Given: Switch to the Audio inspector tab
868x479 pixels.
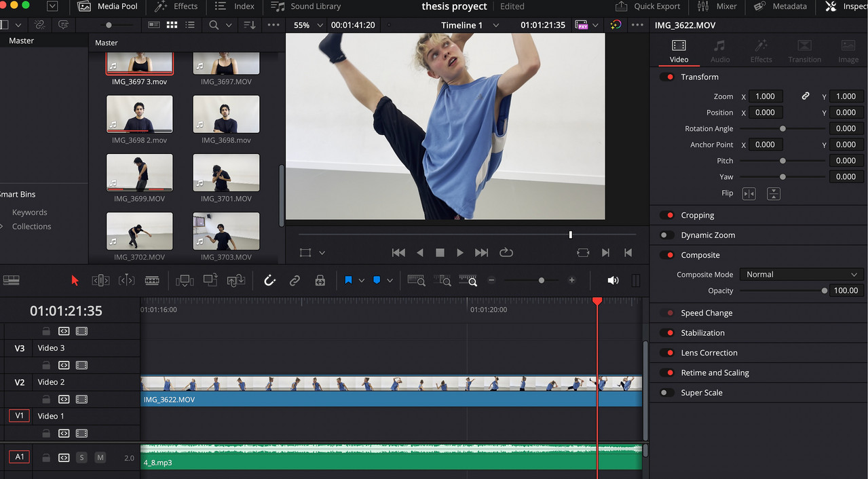Looking at the screenshot, I should (x=719, y=52).
